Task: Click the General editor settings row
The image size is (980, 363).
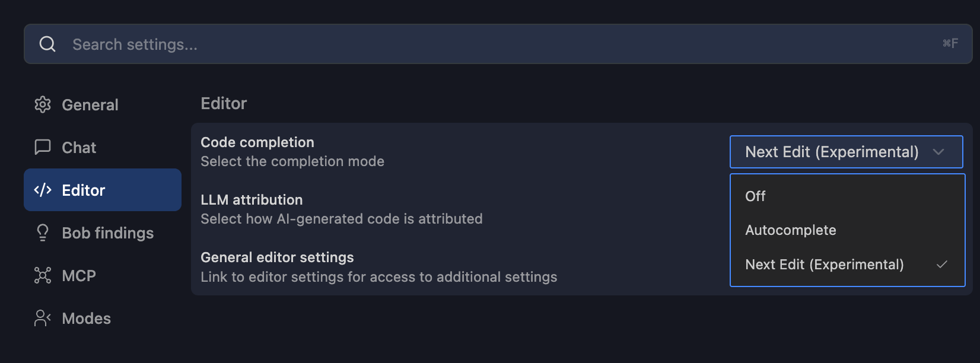Action: [x=378, y=267]
